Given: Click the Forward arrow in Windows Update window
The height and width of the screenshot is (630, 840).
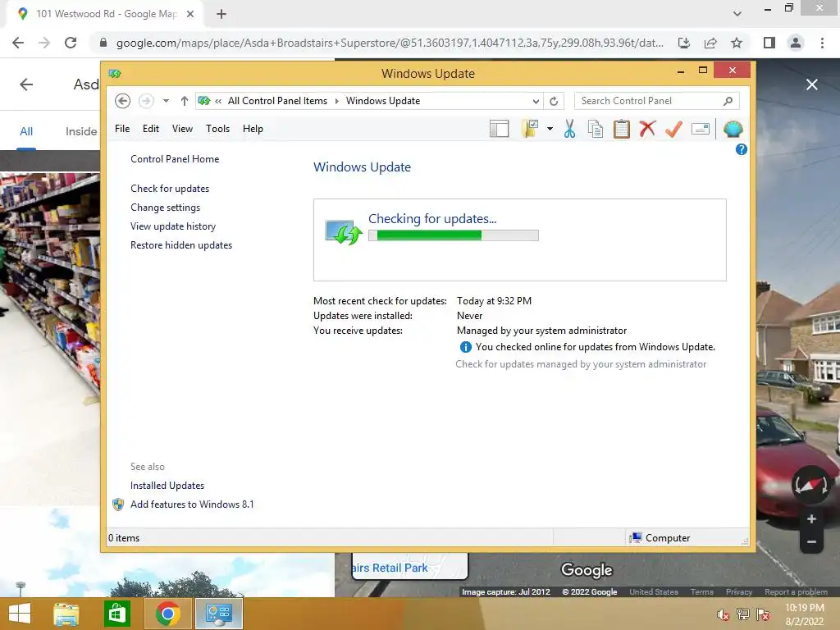Looking at the screenshot, I should 146,101.
